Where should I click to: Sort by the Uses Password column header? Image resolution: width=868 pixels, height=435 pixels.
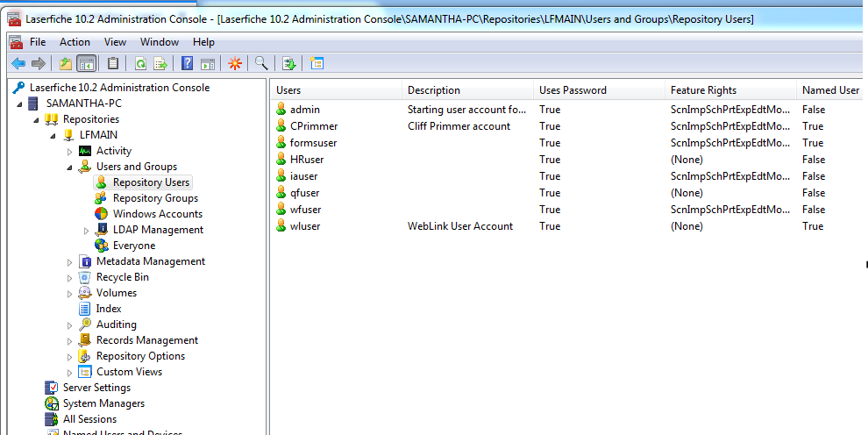click(x=599, y=90)
